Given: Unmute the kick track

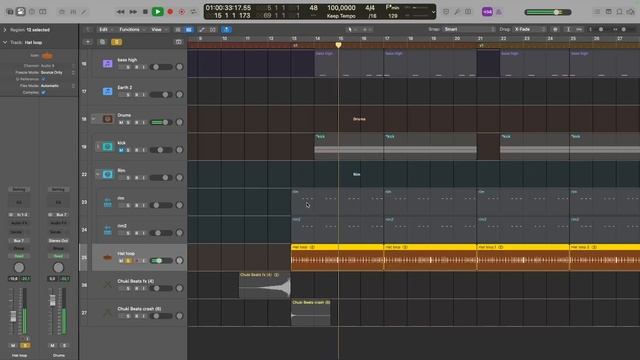Looking at the screenshot, I should click(121, 150).
